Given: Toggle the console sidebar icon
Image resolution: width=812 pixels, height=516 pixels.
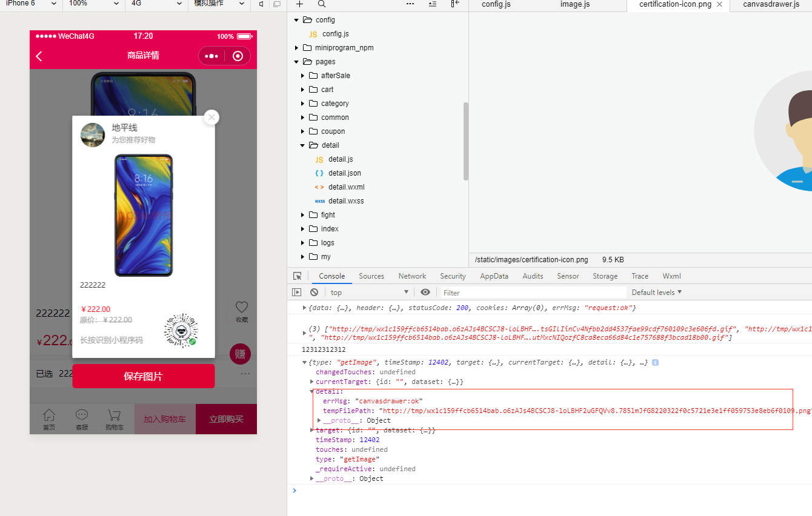Looking at the screenshot, I should click(296, 292).
